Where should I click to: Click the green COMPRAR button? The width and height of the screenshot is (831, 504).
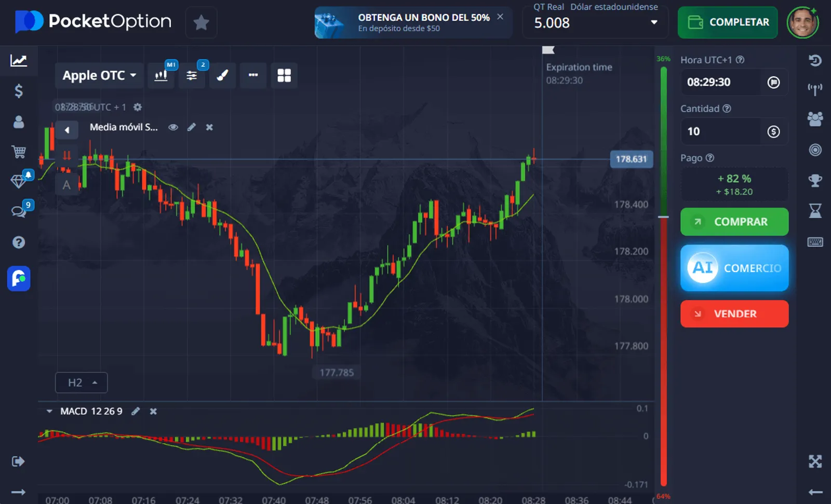(x=734, y=222)
